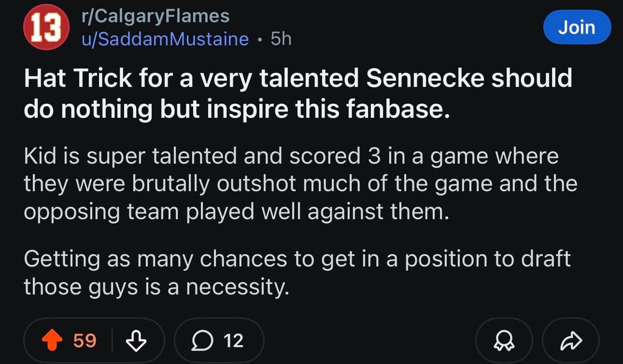Click the 5h timestamp on the post
Screen dimensions: 623x364
[280, 39]
